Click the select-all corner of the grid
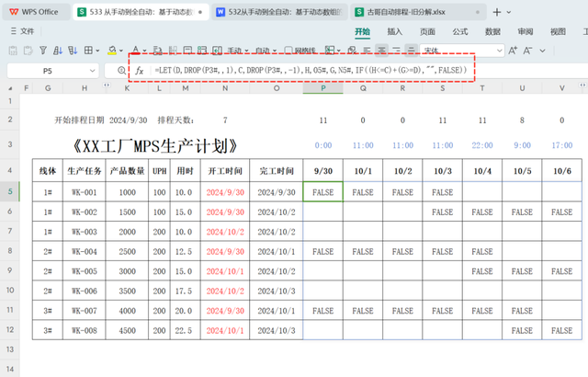Screen dimensions: 588x377 10,88
